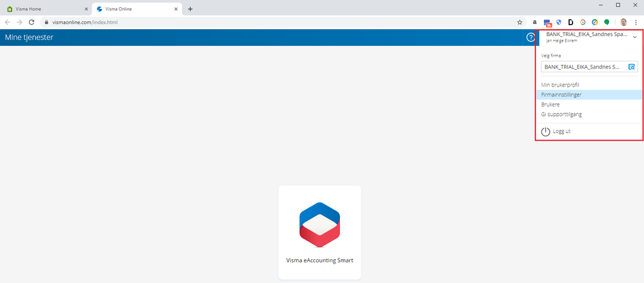Screen dimensions: 644x283
Task: Bookmark this page with the star icon
Action: point(519,22)
